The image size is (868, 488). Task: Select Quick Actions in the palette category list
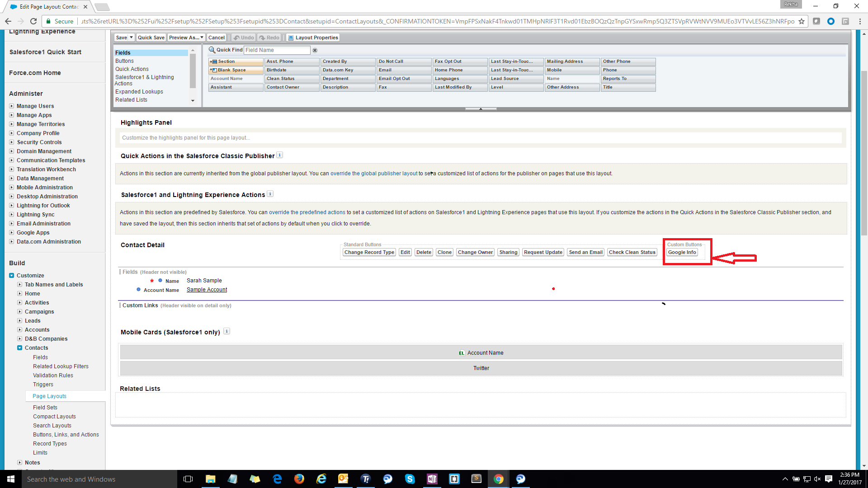click(132, 69)
